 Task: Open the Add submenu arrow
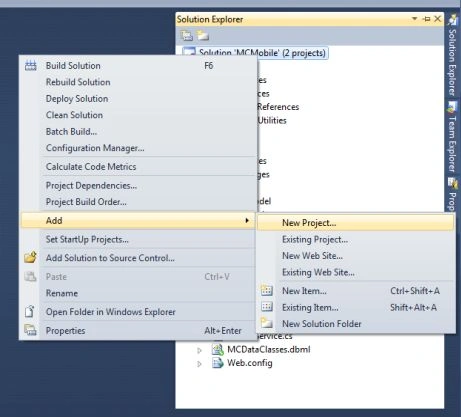pos(247,220)
